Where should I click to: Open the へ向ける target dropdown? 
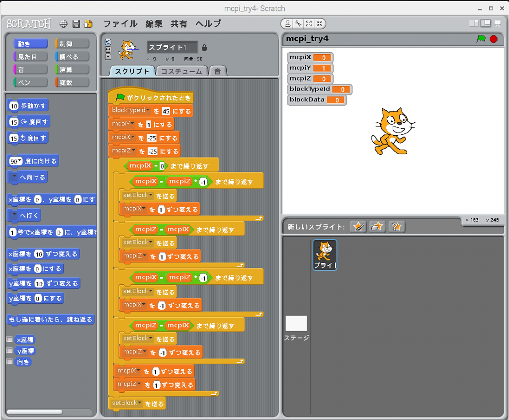click(x=14, y=176)
